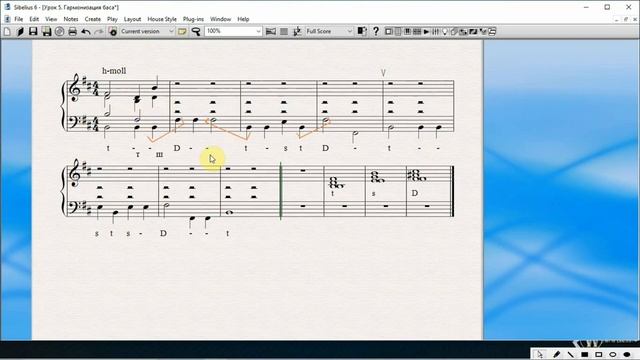Screen dimensions: 640x360
Task: Open the Create menu
Action: click(93, 19)
